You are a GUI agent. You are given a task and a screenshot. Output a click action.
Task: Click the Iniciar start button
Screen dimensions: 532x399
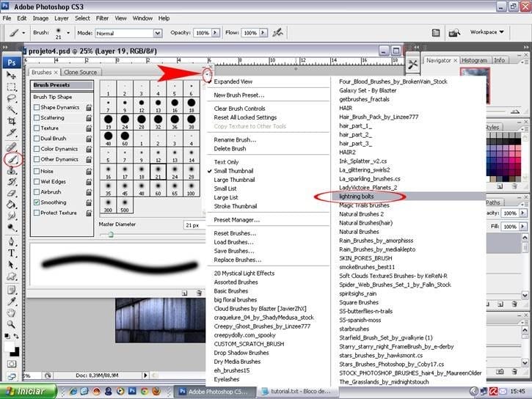[x=28, y=391]
